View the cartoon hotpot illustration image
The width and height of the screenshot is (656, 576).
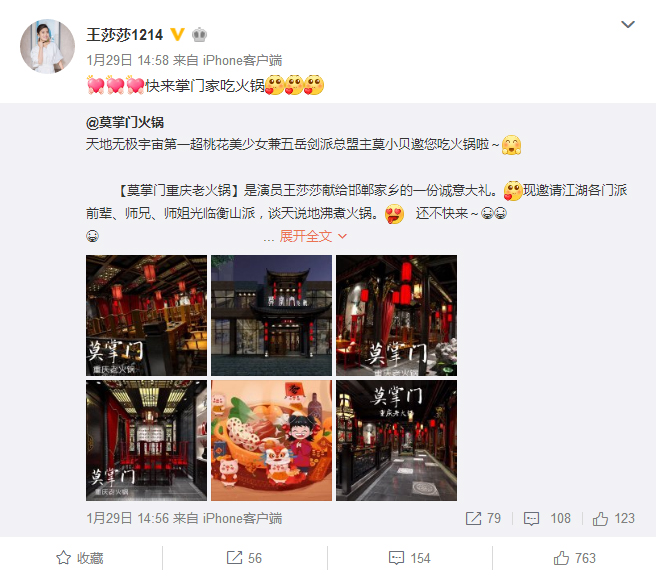pyautogui.click(x=272, y=440)
